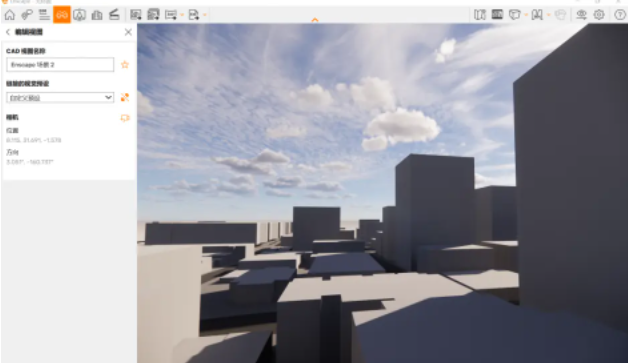Toggle the orange binoculars View Management button

[x=62, y=15]
